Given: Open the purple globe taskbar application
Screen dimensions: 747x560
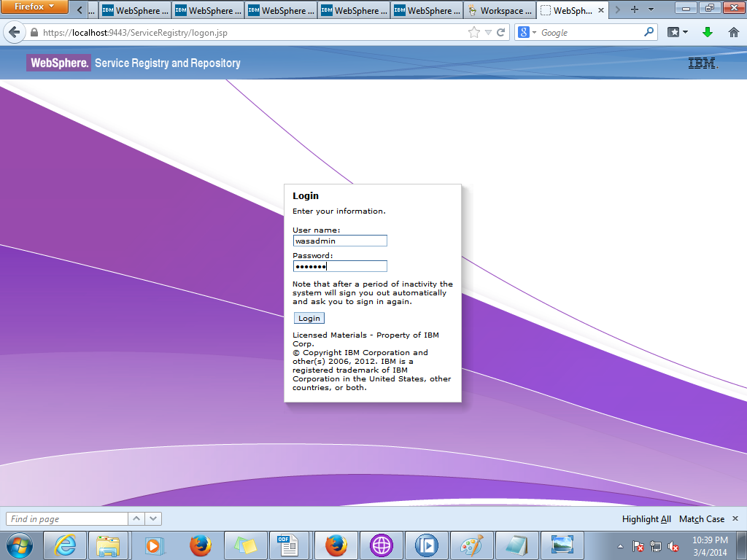Looking at the screenshot, I should (381, 545).
